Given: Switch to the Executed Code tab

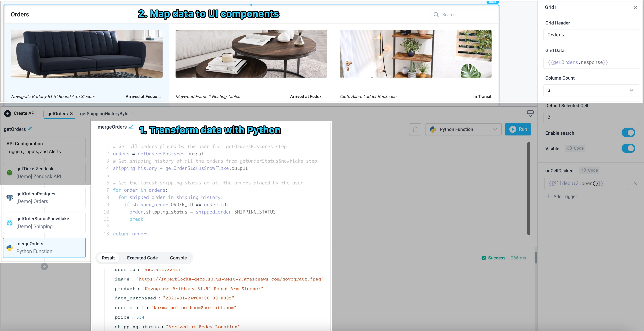Looking at the screenshot, I should [142, 258].
